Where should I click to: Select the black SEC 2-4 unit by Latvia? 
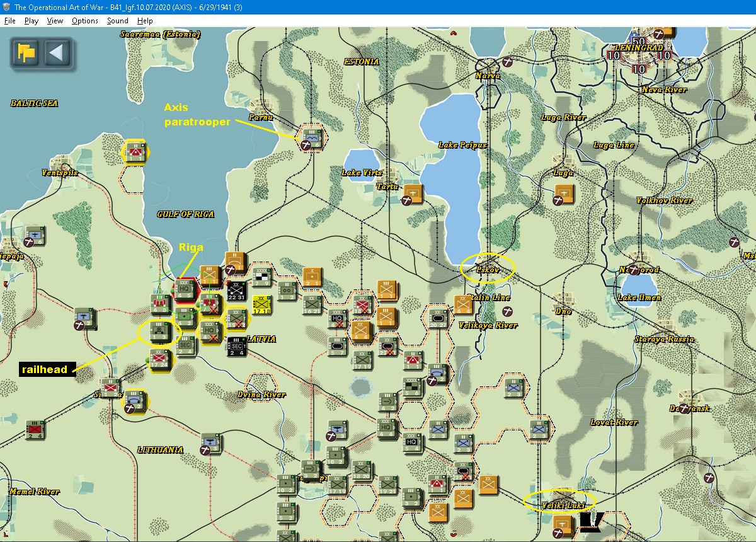click(236, 346)
